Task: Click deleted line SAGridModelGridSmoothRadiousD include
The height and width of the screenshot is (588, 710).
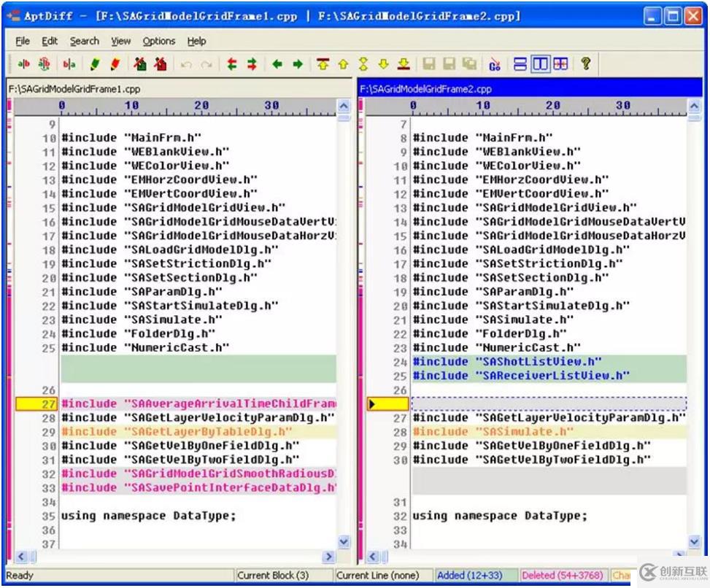Action: point(198,474)
